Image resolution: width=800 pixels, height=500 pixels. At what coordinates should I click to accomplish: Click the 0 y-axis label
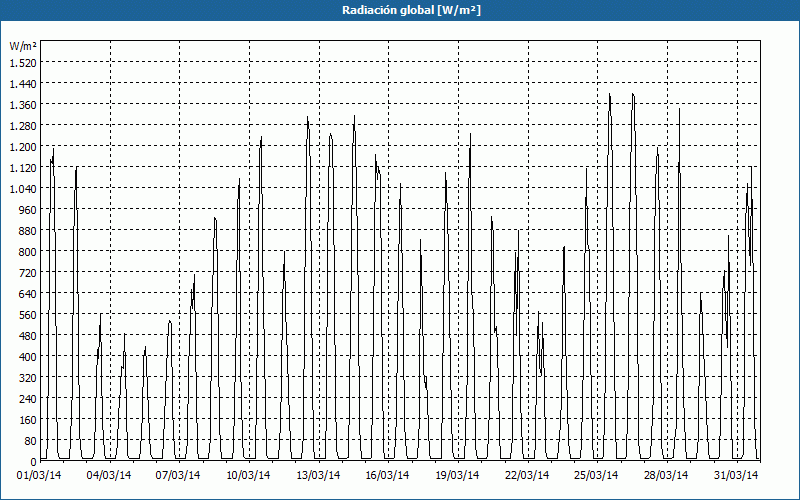(34, 462)
